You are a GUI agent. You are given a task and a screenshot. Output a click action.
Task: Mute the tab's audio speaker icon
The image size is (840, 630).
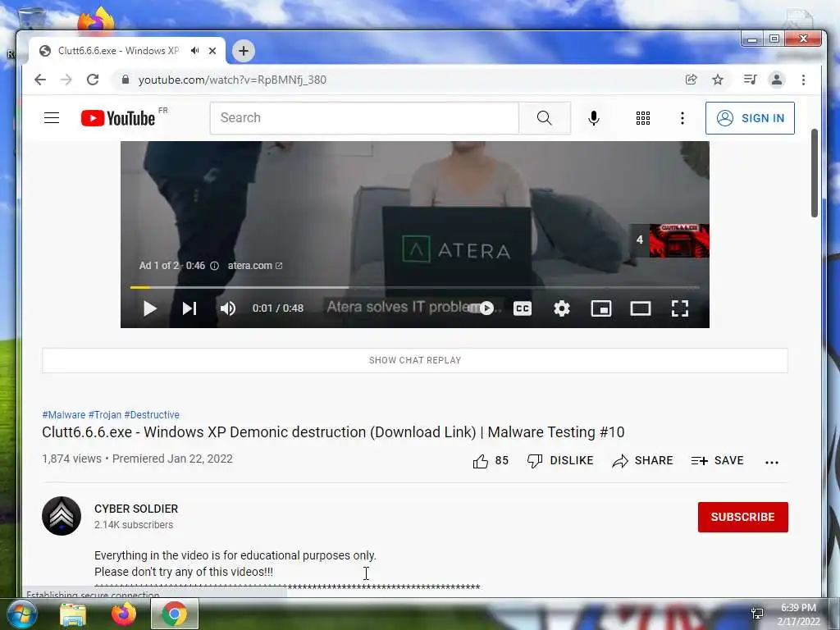tap(195, 50)
